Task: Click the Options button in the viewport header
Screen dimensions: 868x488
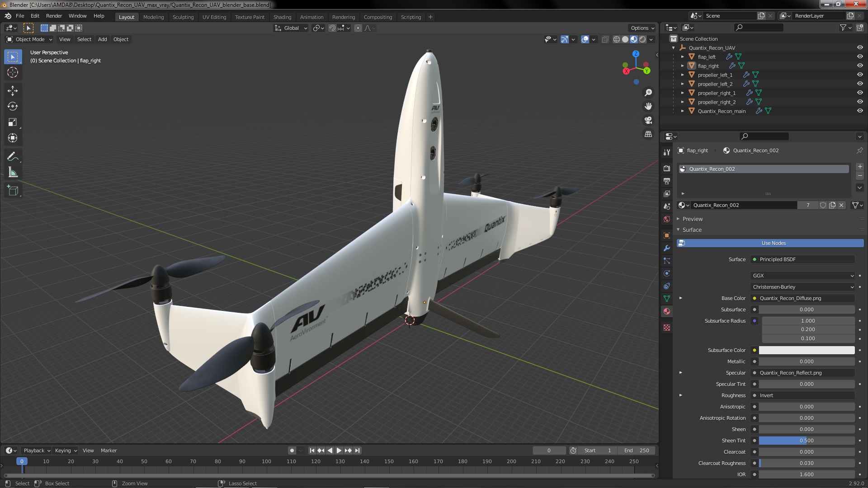Action: pyautogui.click(x=642, y=28)
